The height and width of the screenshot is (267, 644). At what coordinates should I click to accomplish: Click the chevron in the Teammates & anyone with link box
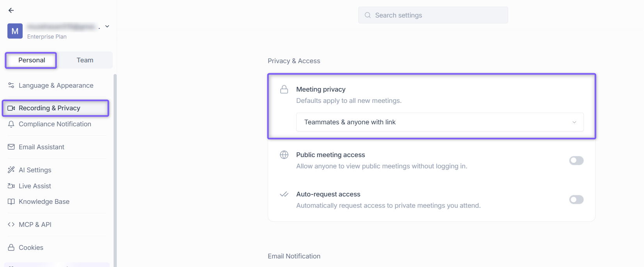(x=574, y=122)
